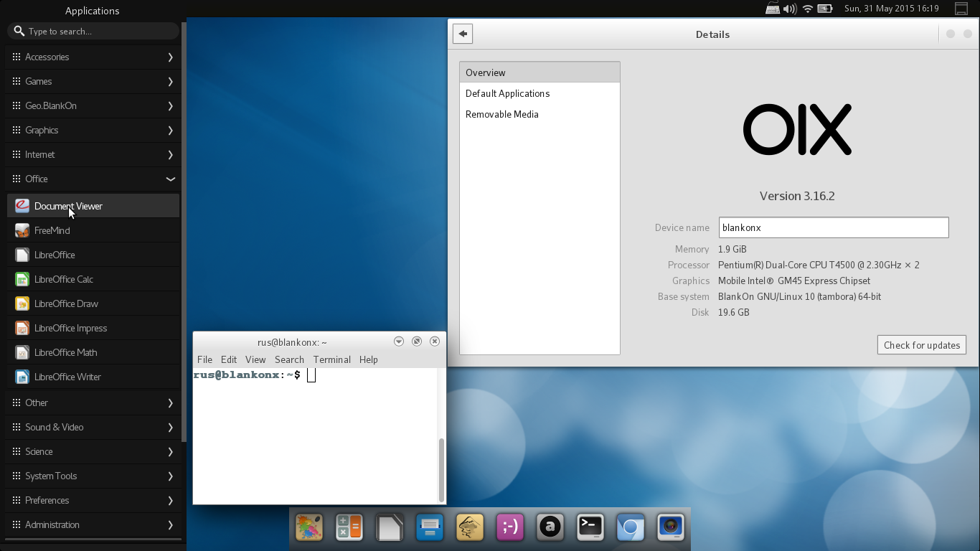Open the File menu in the terminal
980x551 pixels.
[x=204, y=359]
